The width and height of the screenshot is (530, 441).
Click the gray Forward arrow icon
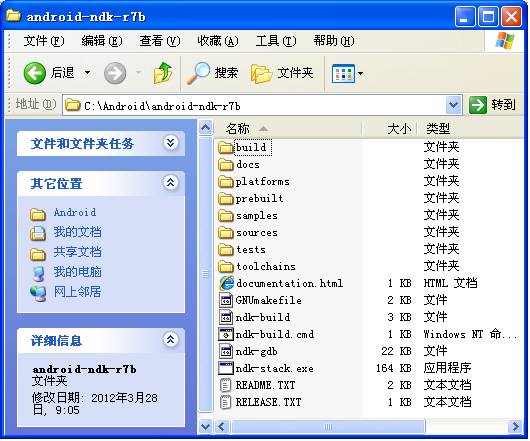click(115, 73)
